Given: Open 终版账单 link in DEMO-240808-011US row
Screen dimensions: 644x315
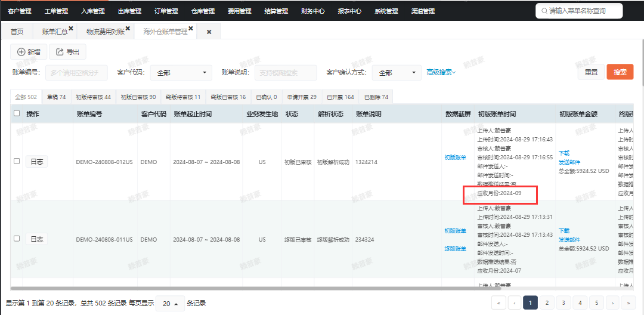Looking at the screenshot, I should (456, 248).
